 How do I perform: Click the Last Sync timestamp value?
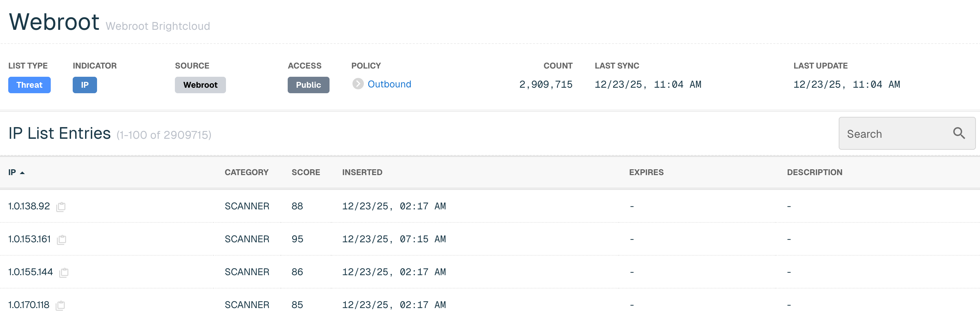tap(648, 84)
